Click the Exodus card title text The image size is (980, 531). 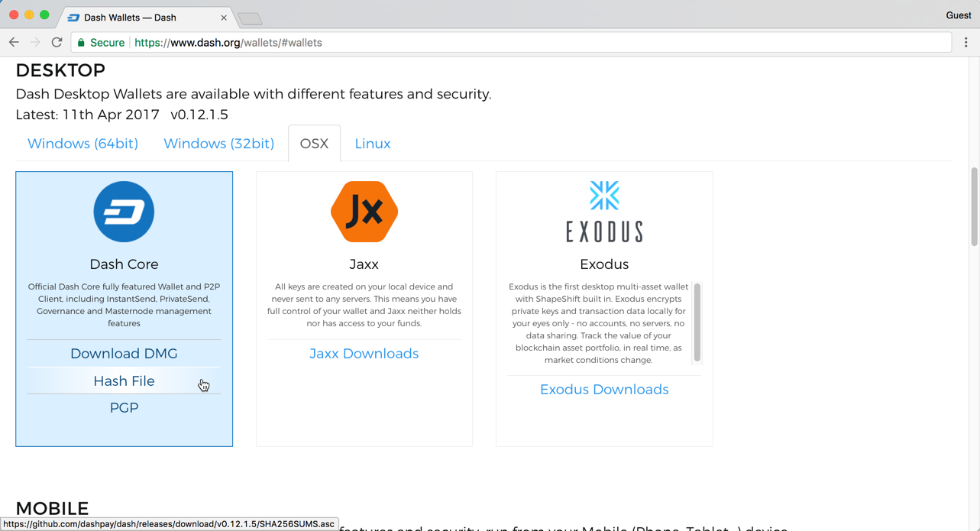tap(604, 264)
